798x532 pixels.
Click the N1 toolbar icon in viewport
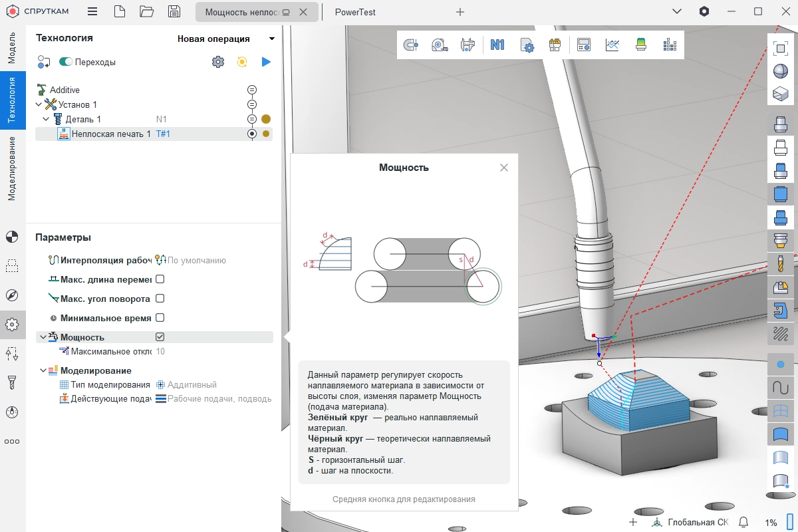497,45
